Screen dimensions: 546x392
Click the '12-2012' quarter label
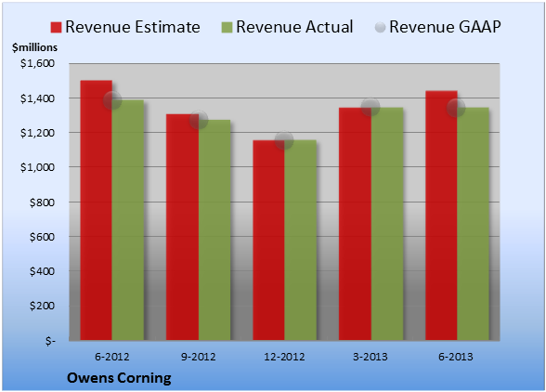284,357
